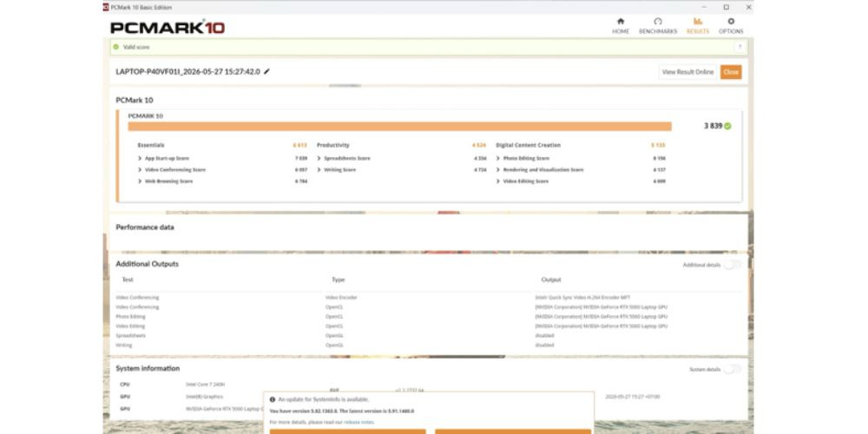Screen dimensions: 868x434
Task: Click the orange PCMark 10 score bar
Action: pyautogui.click(x=399, y=126)
